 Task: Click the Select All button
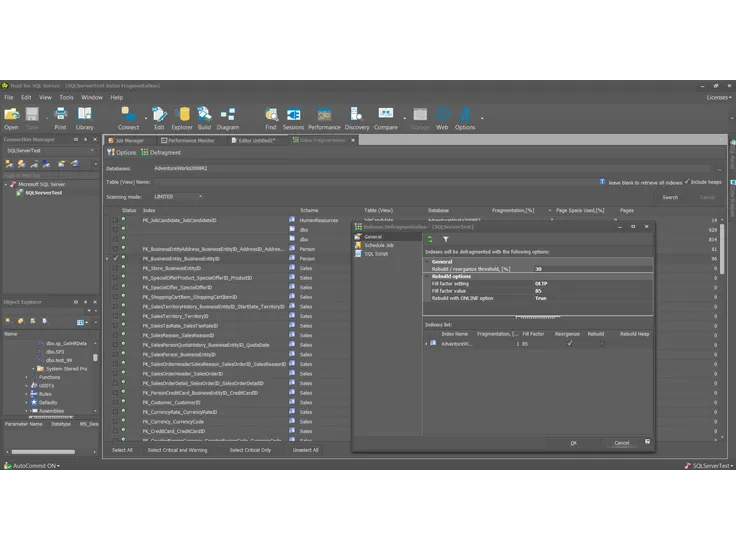pos(122,450)
